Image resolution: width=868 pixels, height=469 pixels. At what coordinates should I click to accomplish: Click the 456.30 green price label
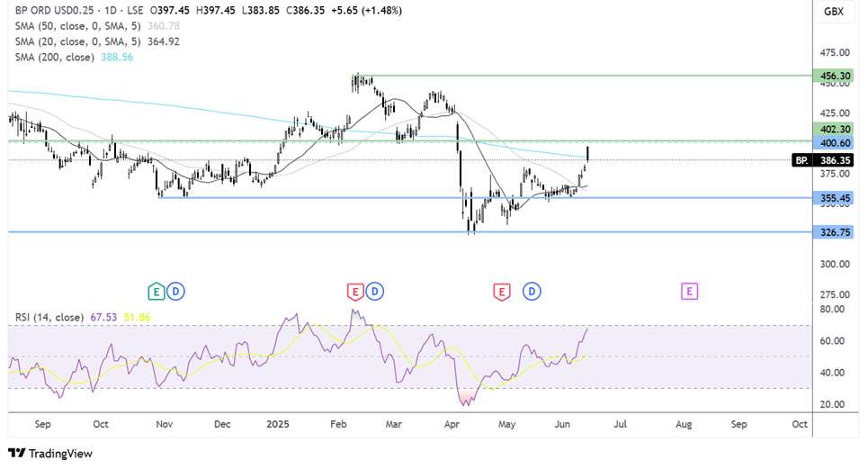[833, 76]
